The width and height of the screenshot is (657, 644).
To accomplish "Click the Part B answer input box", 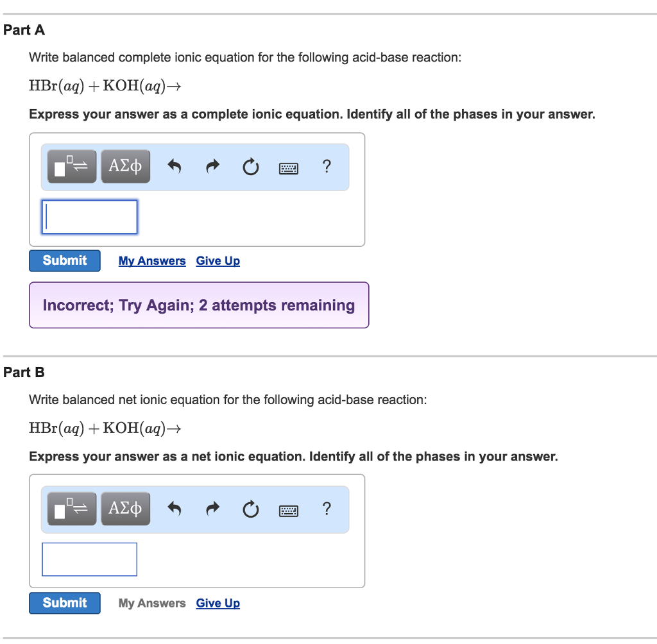I will (89, 559).
